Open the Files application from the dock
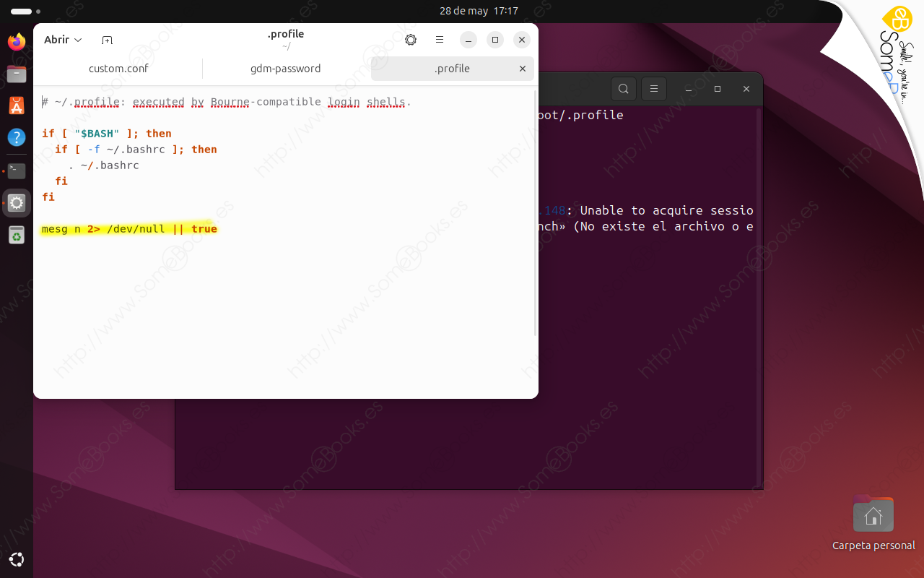This screenshot has width=924, height=578. (16, 74)
